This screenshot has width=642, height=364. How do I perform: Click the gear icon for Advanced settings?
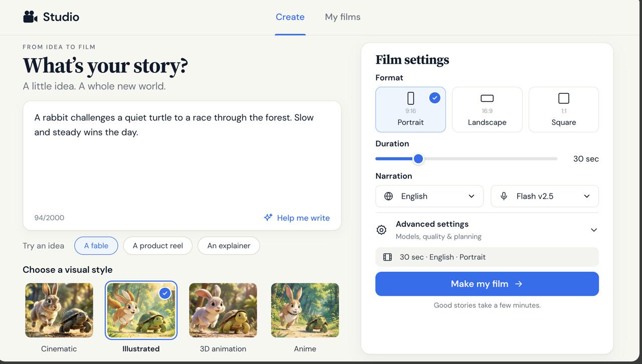pos(381,230)
